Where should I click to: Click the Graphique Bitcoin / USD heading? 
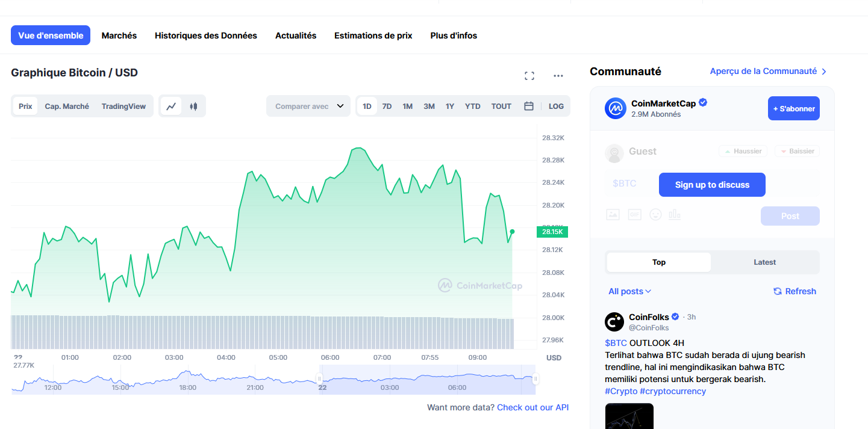74,73
